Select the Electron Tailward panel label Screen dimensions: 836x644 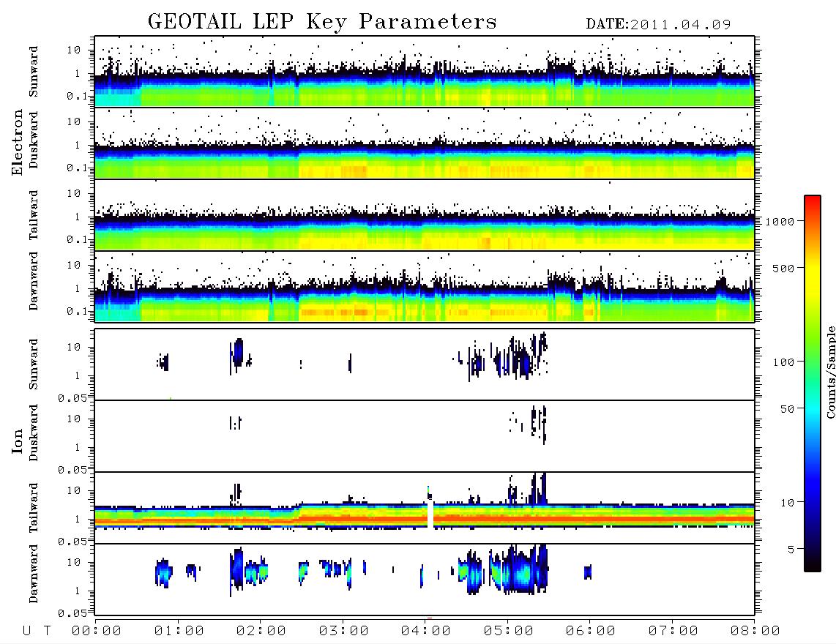point(34,215)
